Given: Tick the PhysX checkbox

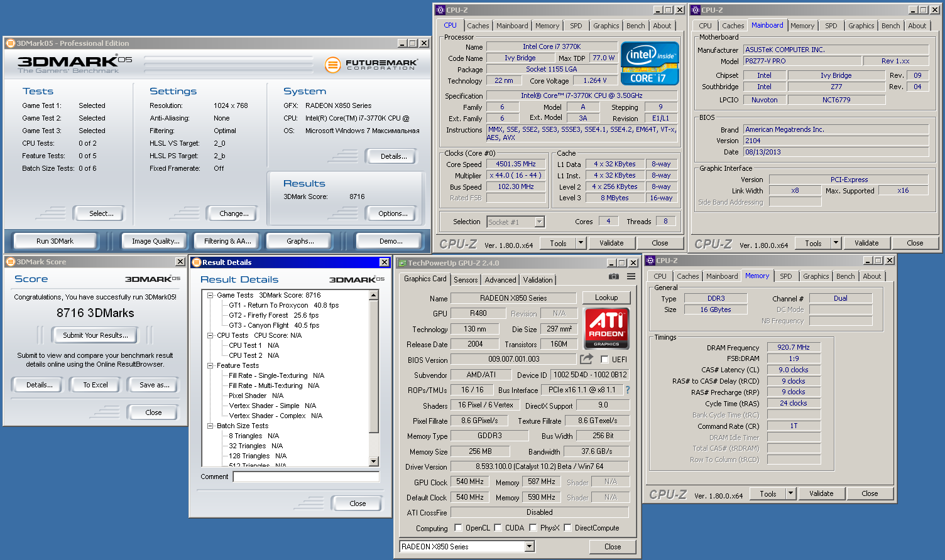Looking at the screenshot, I should pos(533,528).
